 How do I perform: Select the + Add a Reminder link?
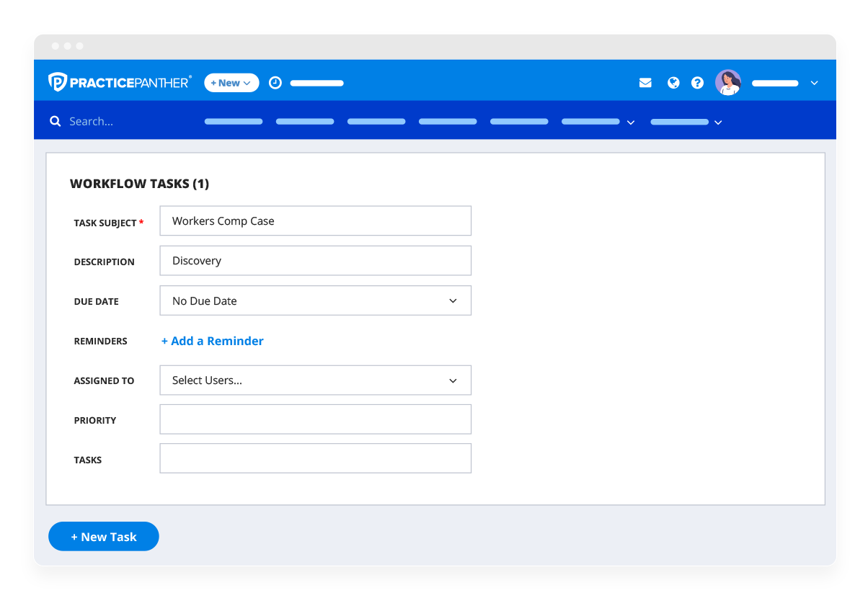(x=212, y=340)
